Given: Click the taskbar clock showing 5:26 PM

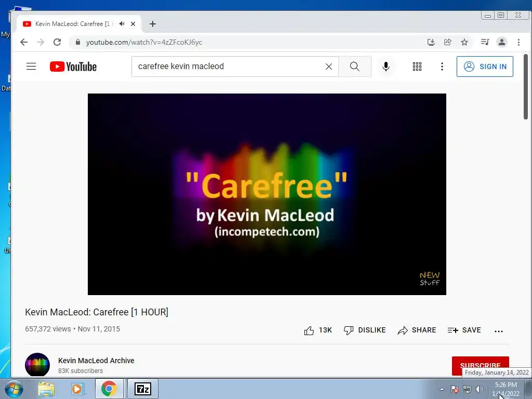Looking at the screenshot, I should click(x=506, y=389).
